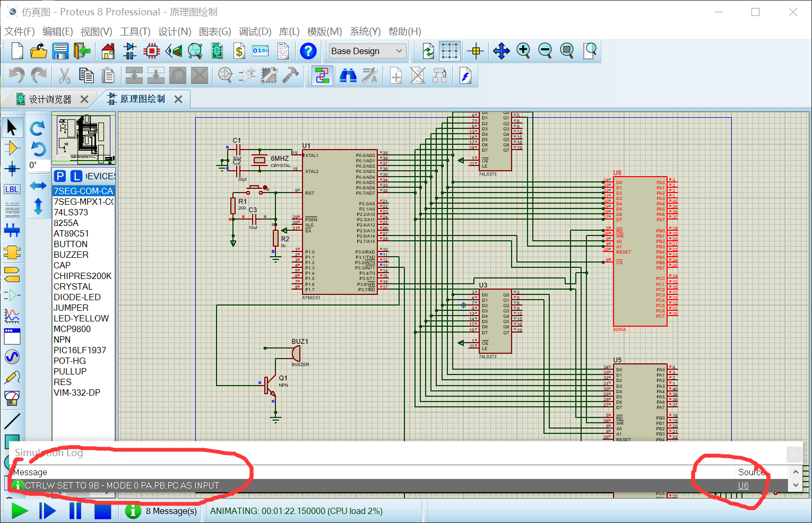Open the 视图(V) menu
This screenshot has height=523, width=812.
coord(97,31)
